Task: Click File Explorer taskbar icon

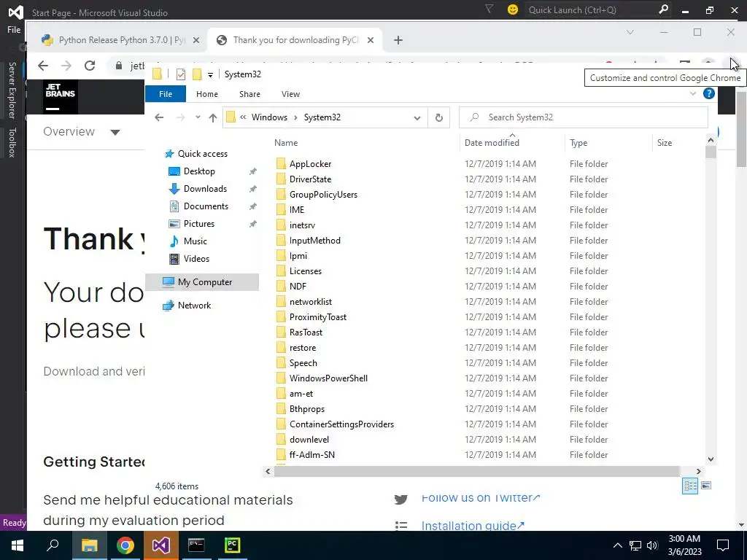Action: pos(89,545)
